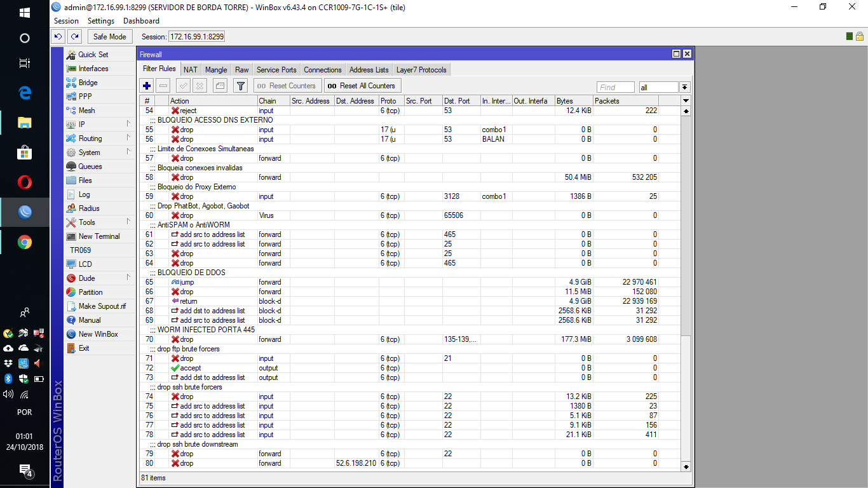The width and height of the screenshot is (868, 488).
Task: Click the disable rule X icon
Action: click(x=200, y=86)
